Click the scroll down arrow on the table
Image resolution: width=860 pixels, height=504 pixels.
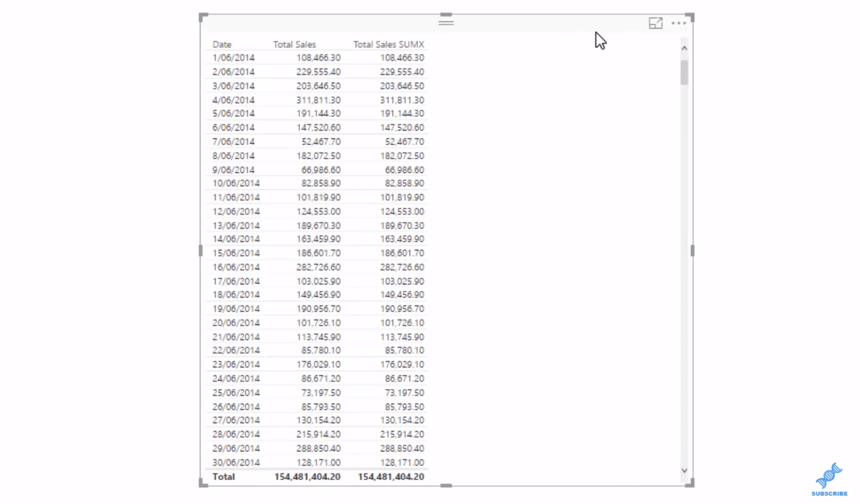tap(684, 470)
